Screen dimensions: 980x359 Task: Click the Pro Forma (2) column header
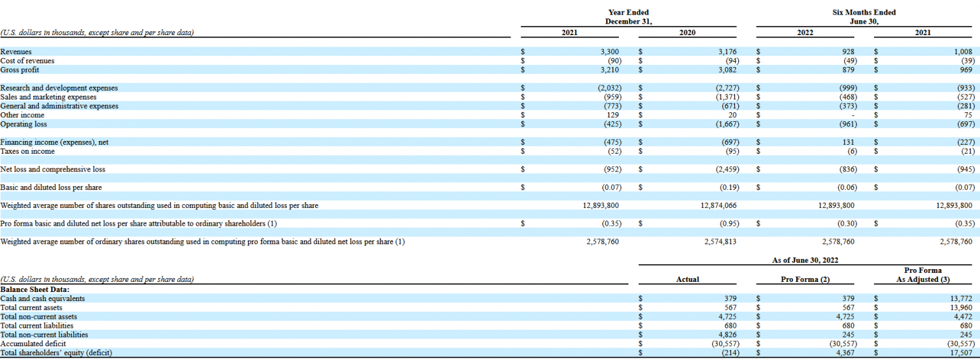[x=805, y=279]
